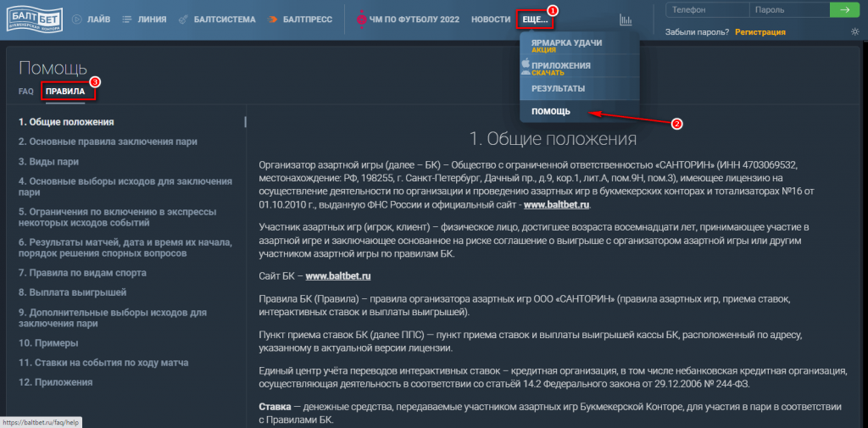The image size is (868, 428).
Task: Click the Телефон input field
Action: (x=707, y=9)
